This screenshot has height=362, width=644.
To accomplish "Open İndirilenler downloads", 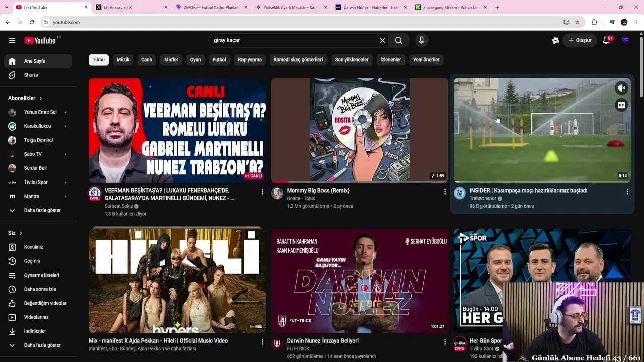I will click(x=38, y=331).
